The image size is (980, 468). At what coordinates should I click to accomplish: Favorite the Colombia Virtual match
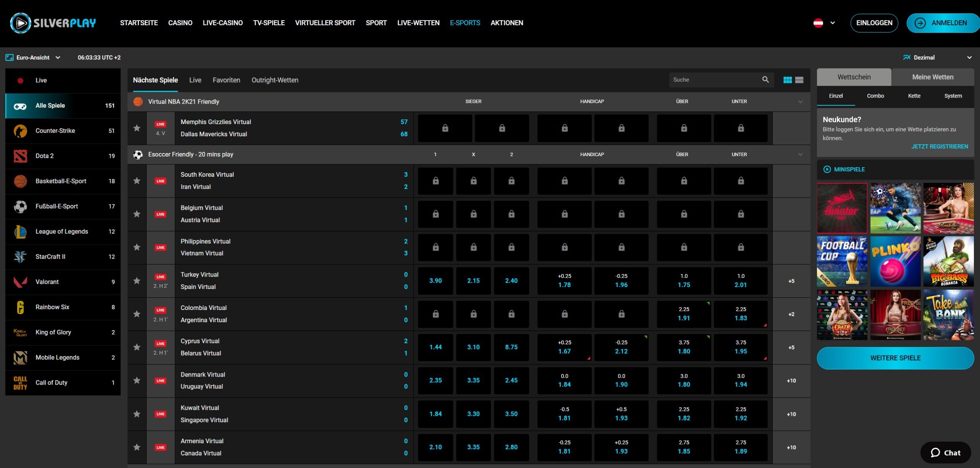[x=137, y=314]
